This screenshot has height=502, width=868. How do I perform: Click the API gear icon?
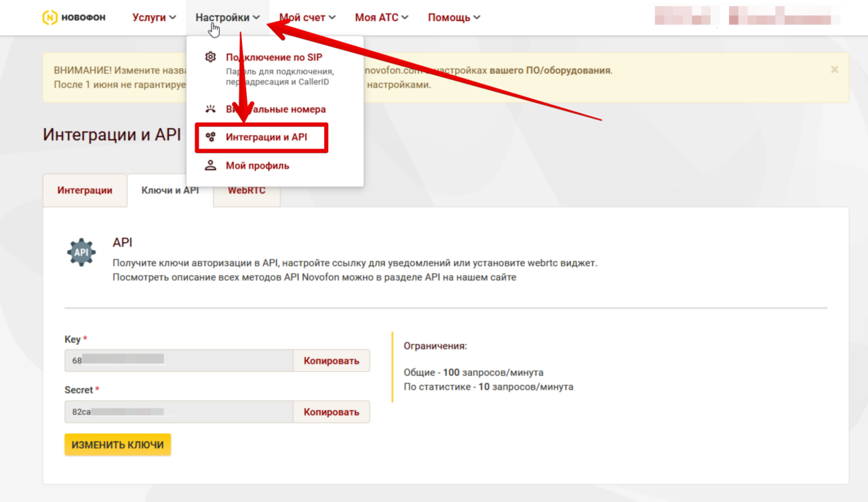tap(81, 252)
